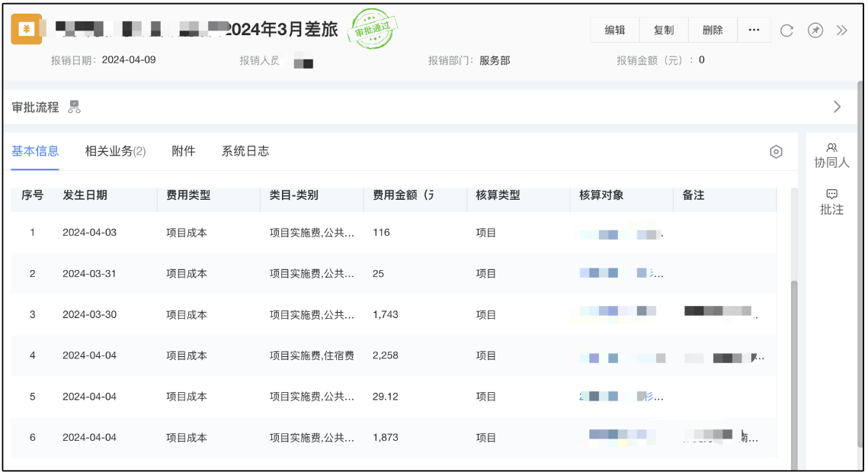This screenshot has height=476, width=868.
Task: Select row 4 with 住宿费 category
Action: 312,356
